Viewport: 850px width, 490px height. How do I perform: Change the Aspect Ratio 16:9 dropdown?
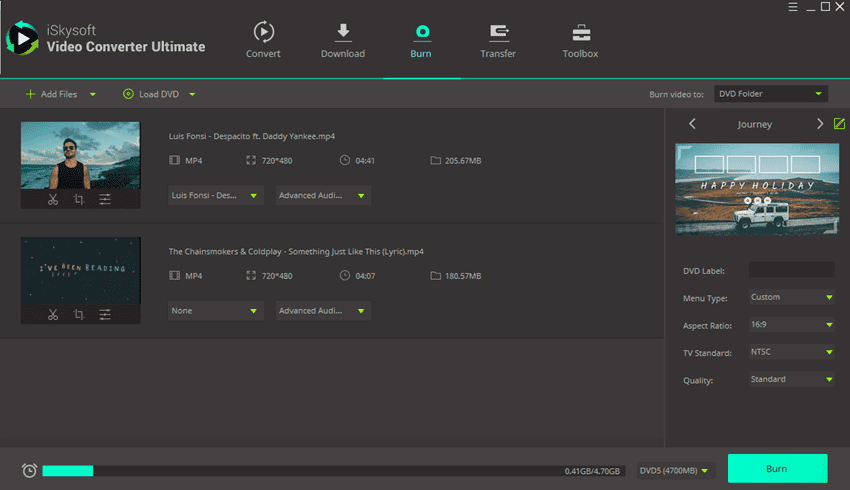[791, 325]
